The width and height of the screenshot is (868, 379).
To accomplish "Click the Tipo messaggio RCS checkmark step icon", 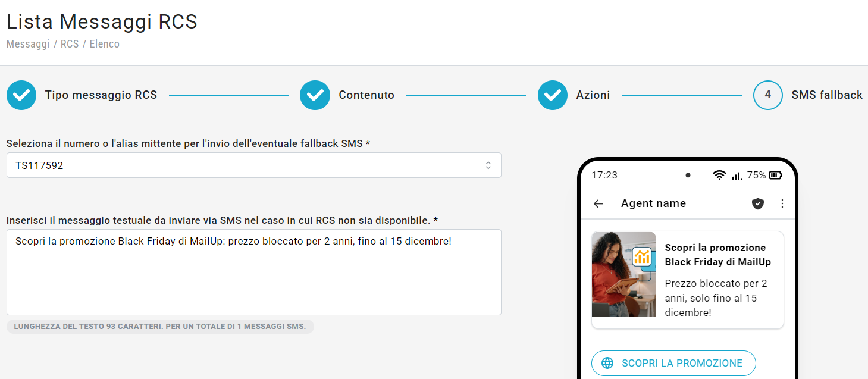I will [x=21, y=95].
